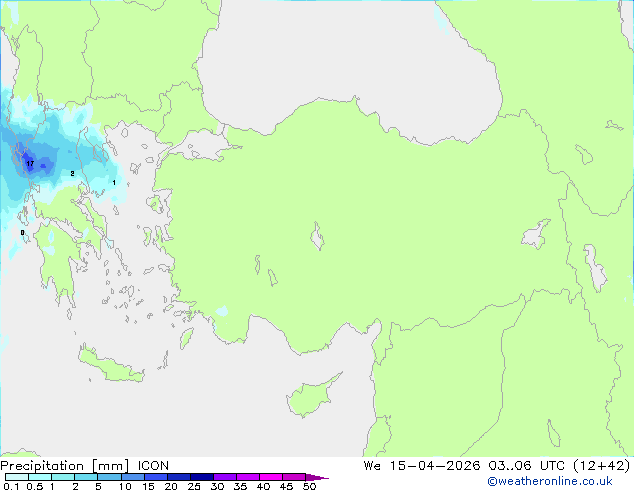Click the 'Precipitation' title word
The image size is (634, 490).
[x=42, y=466]
